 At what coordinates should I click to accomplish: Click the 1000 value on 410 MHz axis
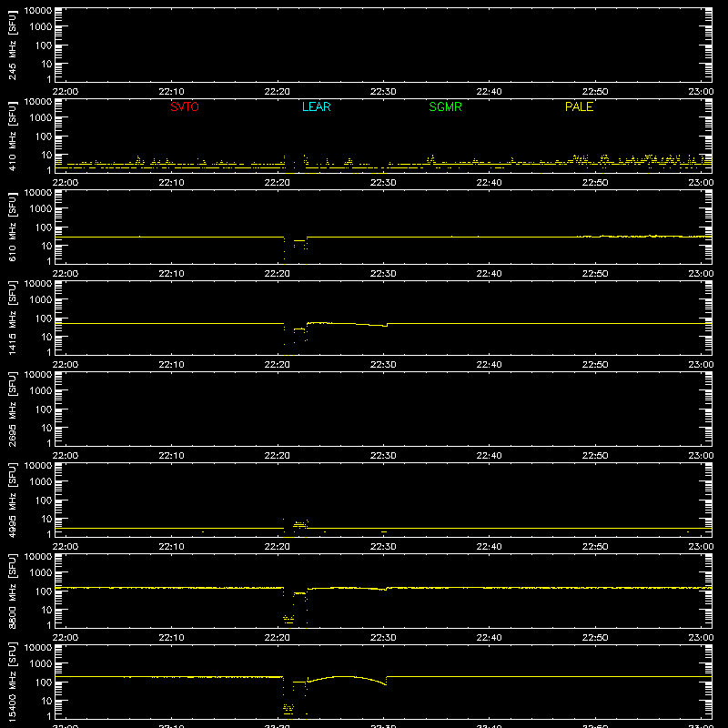pos(41,118)
